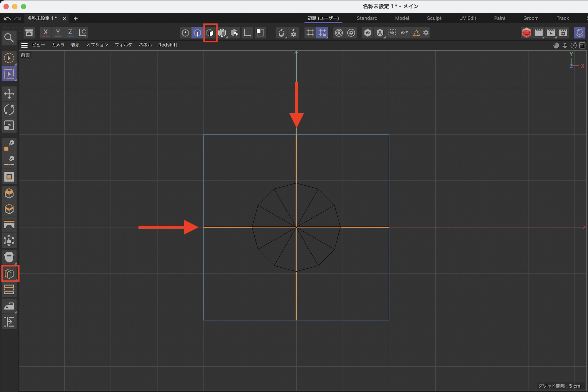This screenshot has width=588, height=392.
Task: Click the undo arrow button
Action: click(7, 19)
